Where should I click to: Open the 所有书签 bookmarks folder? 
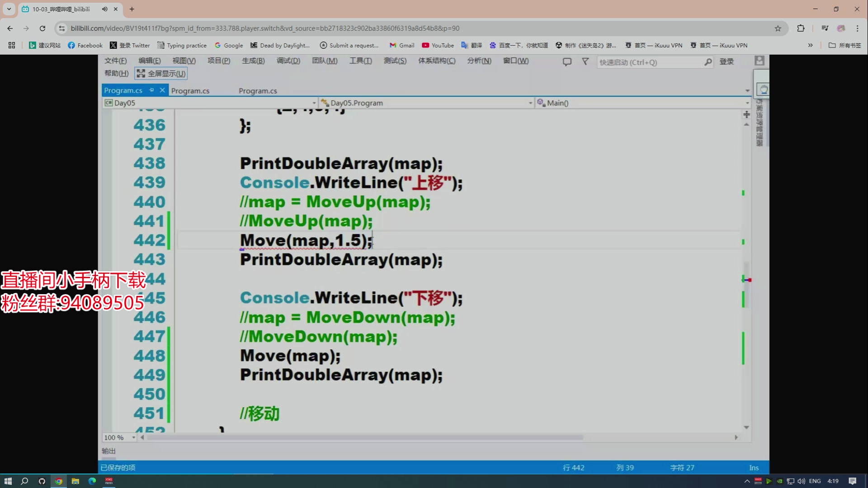(x=844, y=45)
